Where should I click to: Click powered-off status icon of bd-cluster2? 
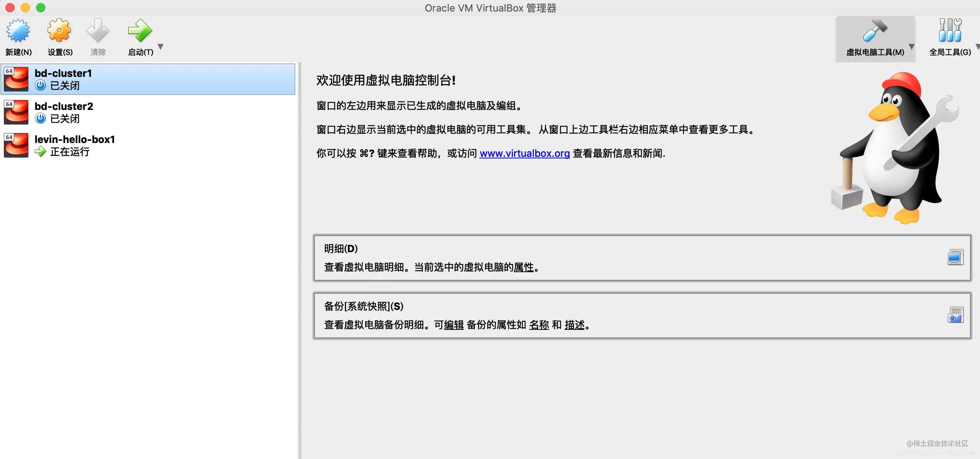click(x=40, y=118)
